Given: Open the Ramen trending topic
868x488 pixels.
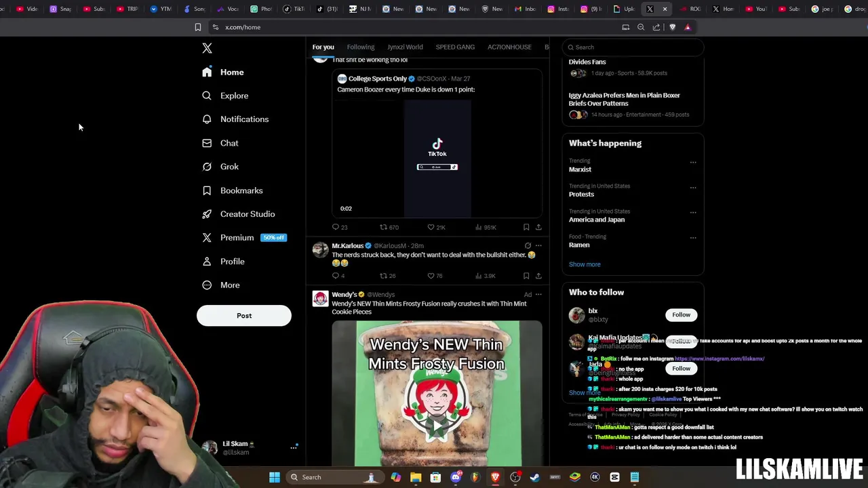Looking at the screenshot, I should click(x=579, y=245).
